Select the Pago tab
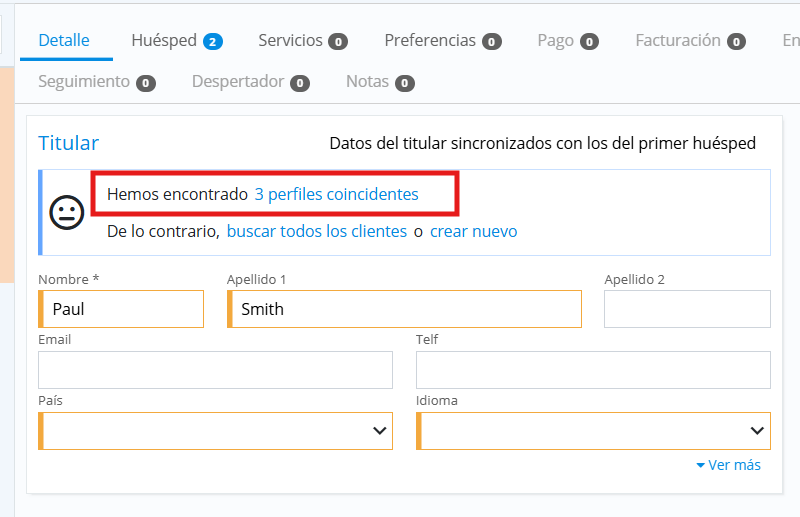 pyautogui.click(x=567, y=41)
